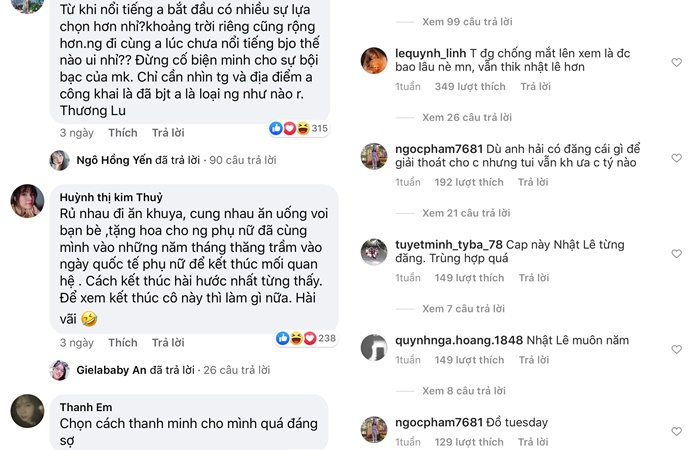Heart the "Đồ tuesday" comment
The width and height of the screenshot is (700, 450).
676,424
